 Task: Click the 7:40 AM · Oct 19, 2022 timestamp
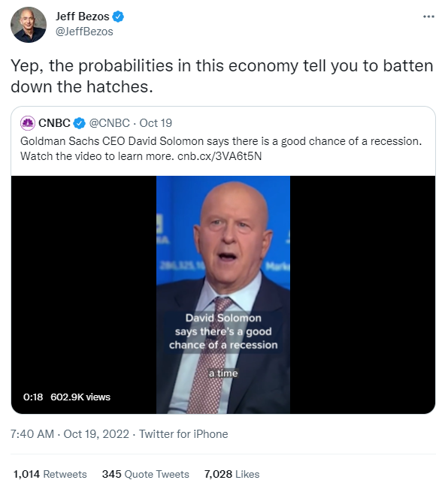(x=70, y=434)
